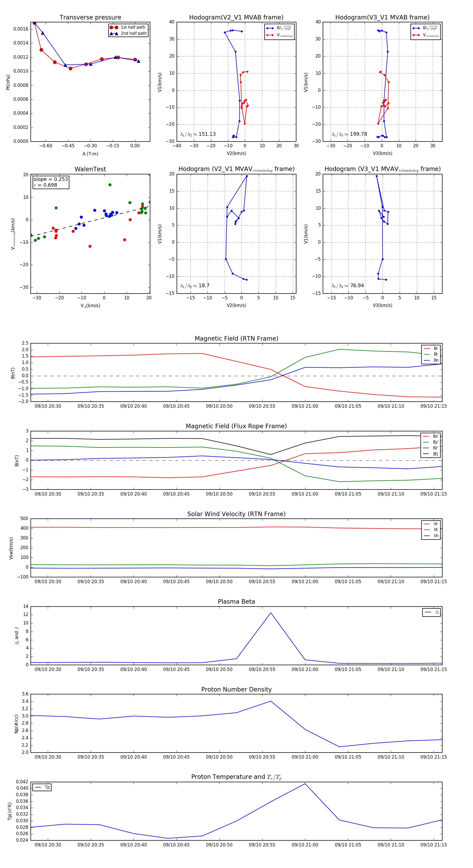Viewport: 473px width, 868px height.
Task: Click 'Magnetic Field (RTN Frame)' title
Action: [x=236, y=339]
